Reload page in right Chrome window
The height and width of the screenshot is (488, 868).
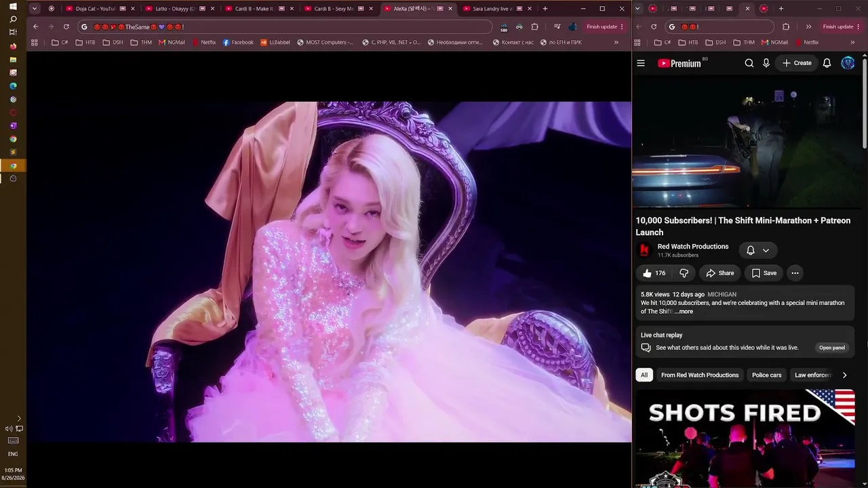pyautogui.click(x=654, y=26)
